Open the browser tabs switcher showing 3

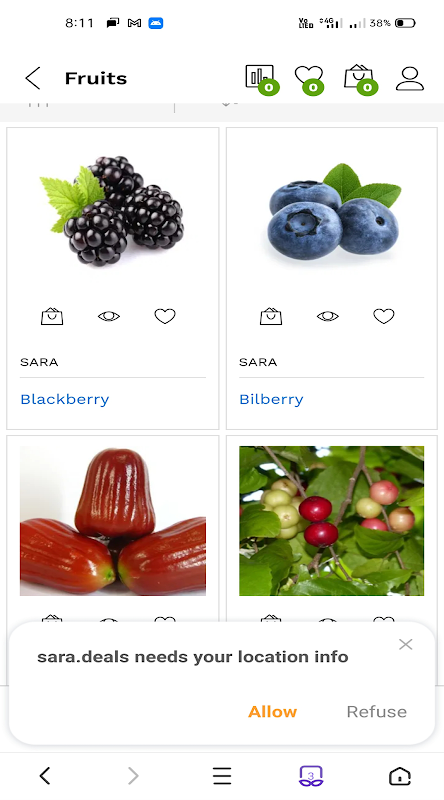point(311,776)
